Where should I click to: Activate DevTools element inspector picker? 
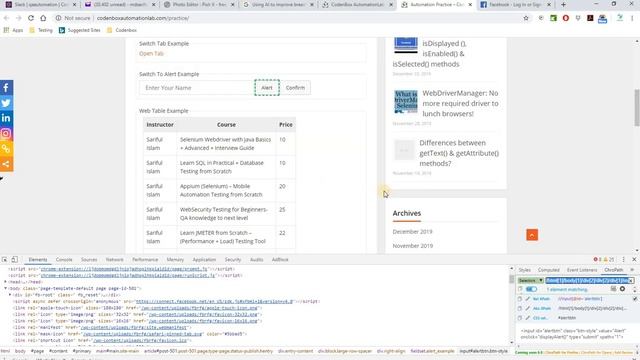coord(4,260)
